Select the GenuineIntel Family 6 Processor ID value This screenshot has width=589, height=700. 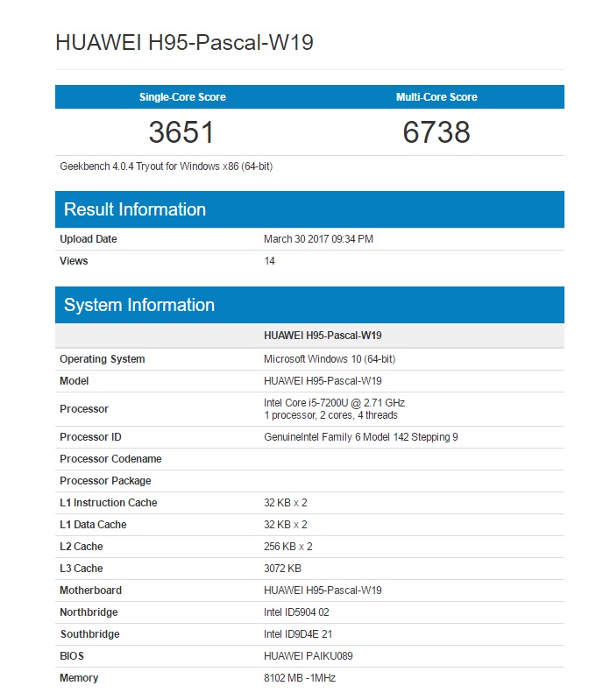[360, 437]
